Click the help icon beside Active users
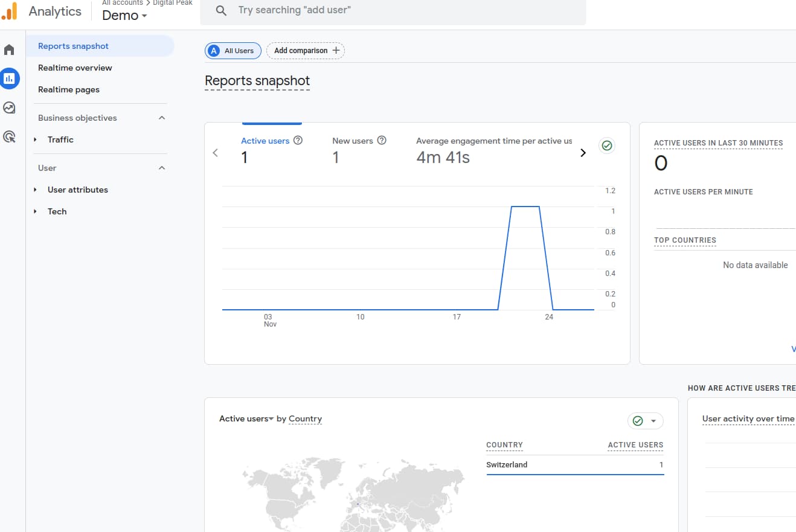796x532 pixels. [298, 141]
